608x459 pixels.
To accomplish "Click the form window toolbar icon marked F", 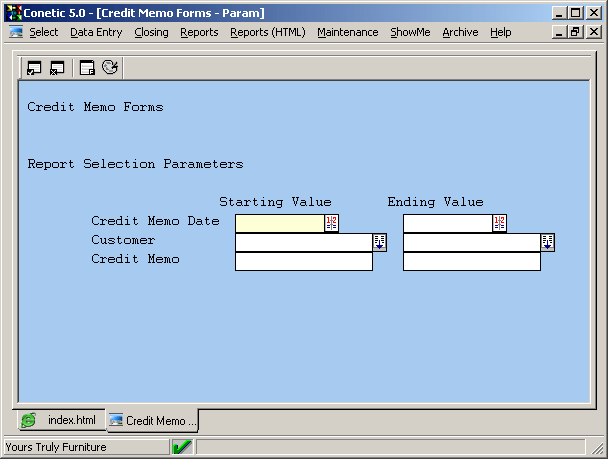I will pyautogui.click(x=87, y=68).
